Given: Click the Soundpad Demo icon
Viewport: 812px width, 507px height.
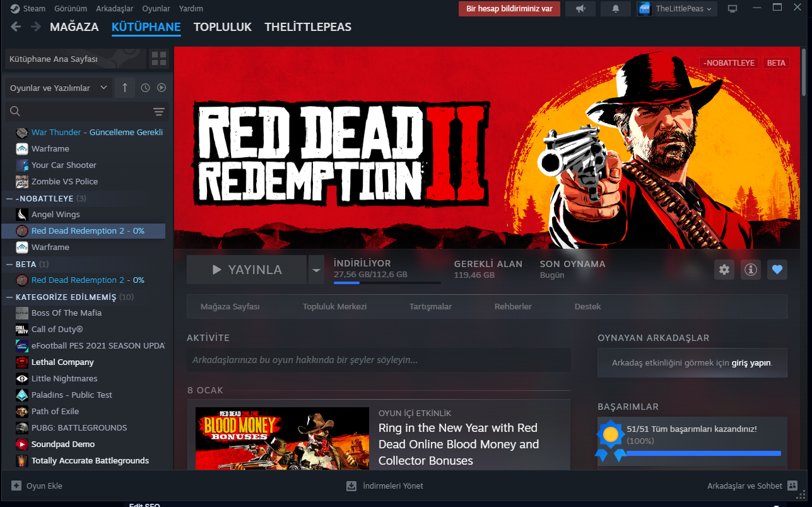Looking at the screenshot, I should point(22,444).
